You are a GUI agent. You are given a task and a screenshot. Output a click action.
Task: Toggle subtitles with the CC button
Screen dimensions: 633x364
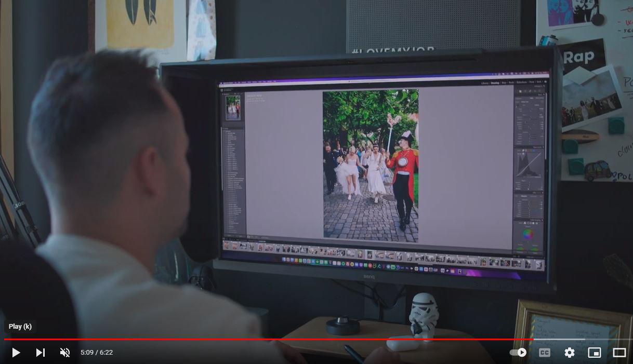(544, 353)
